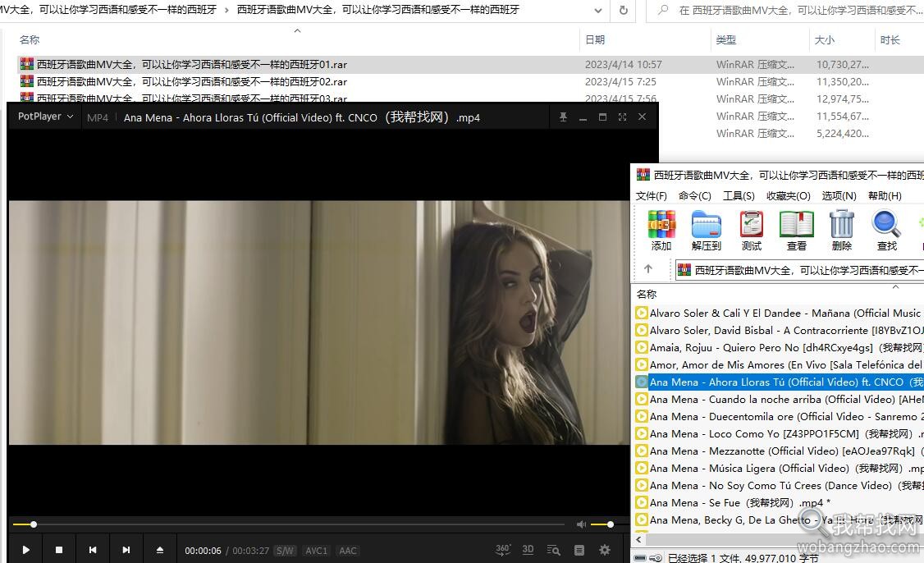
Task: Skip to next track in PotPlayer
Action: pyautogui.click(x=126, y=550)
